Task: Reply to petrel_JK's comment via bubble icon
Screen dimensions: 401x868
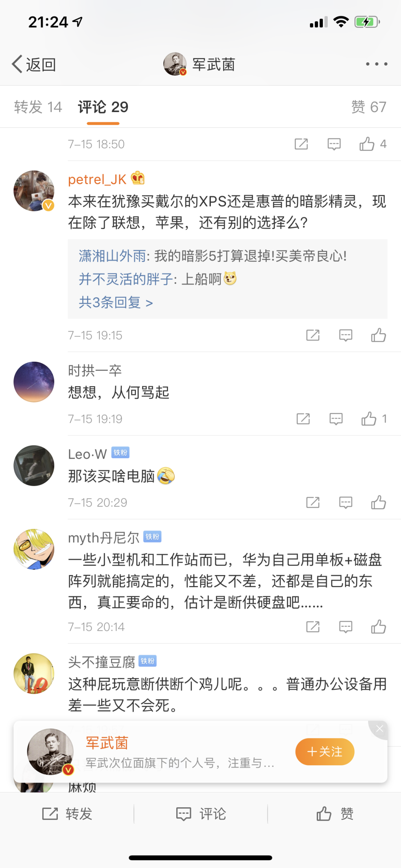Action: 346,335
